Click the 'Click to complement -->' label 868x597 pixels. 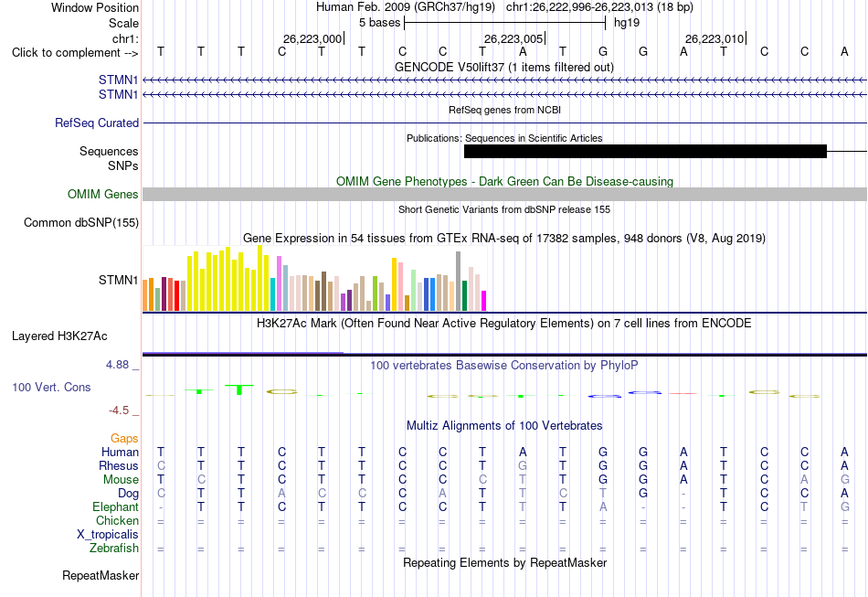point(75,53)
